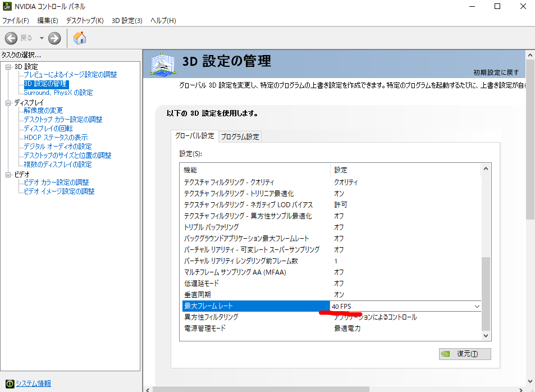Click the green back arrow icon
The image size is (535, 392).
coord(11,38)
